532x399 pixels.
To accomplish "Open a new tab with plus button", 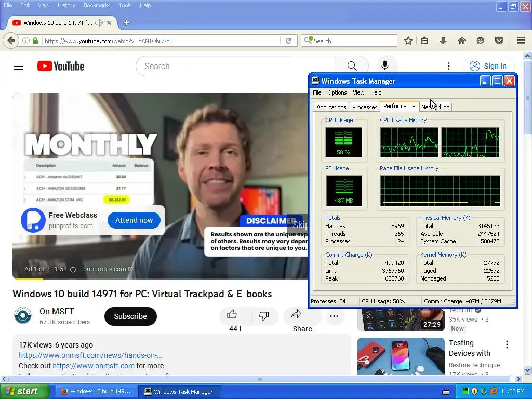I will coord(126,23).
